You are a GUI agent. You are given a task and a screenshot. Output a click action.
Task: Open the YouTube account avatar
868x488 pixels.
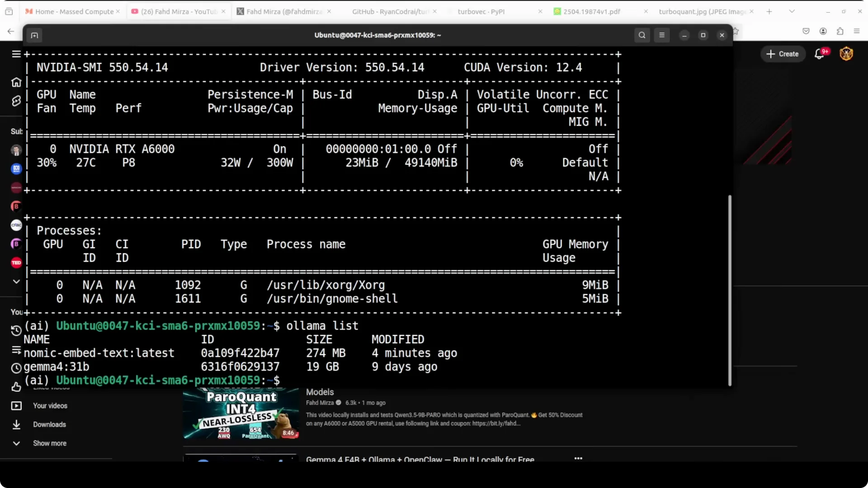846,54
